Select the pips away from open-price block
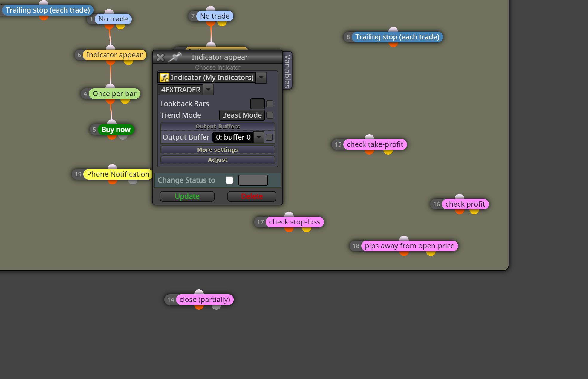The height and width of the screenshot is (379, 588). tap(409, 246)
